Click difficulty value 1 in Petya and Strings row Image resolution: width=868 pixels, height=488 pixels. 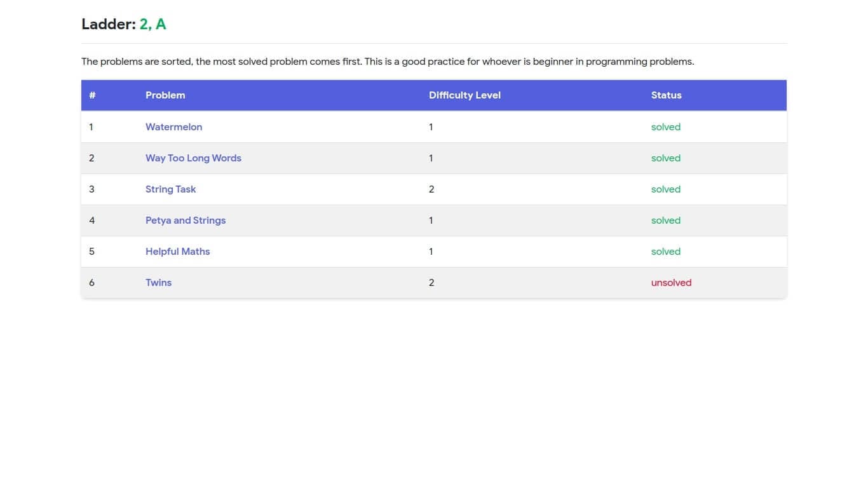[x=431, y=220]
